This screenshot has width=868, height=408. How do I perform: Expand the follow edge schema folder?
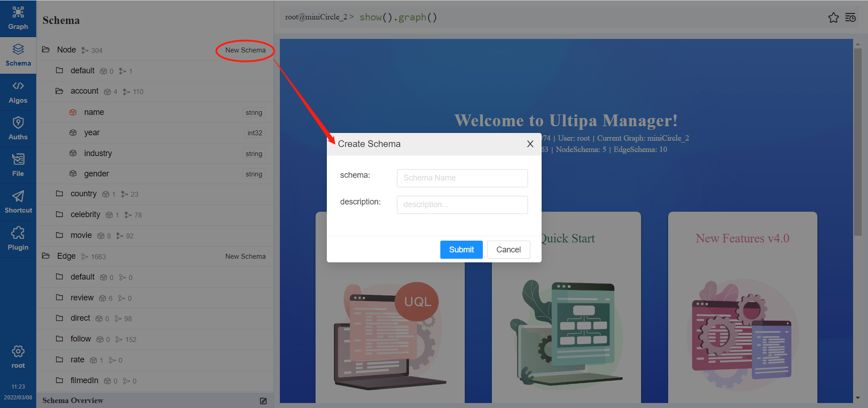[x=59, y=339]
